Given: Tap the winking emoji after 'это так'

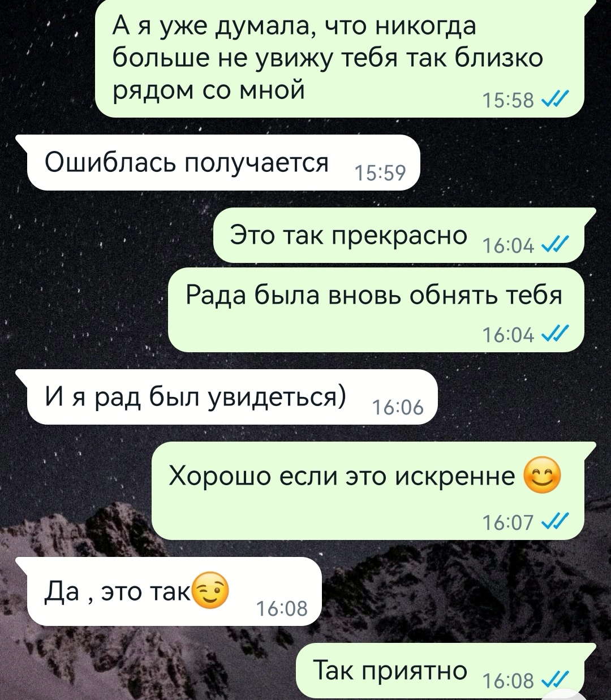Looking at the screenshot, I should click(211, 591).
